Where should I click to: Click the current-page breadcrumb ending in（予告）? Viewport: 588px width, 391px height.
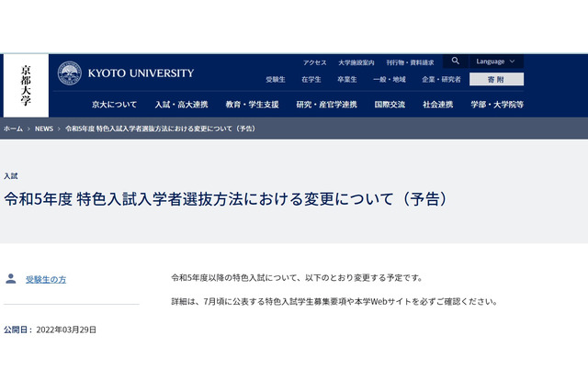(160, 128)
